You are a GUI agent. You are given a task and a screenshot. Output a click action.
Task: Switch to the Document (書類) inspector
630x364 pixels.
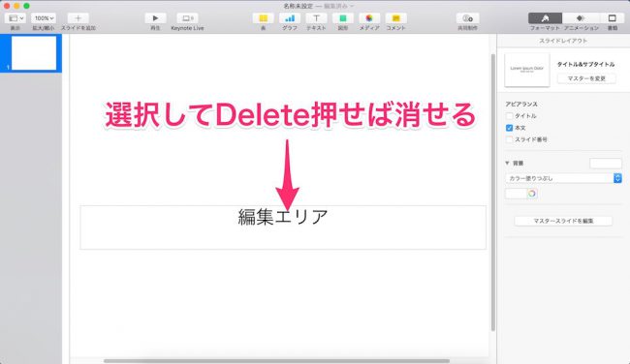point(612,18)
